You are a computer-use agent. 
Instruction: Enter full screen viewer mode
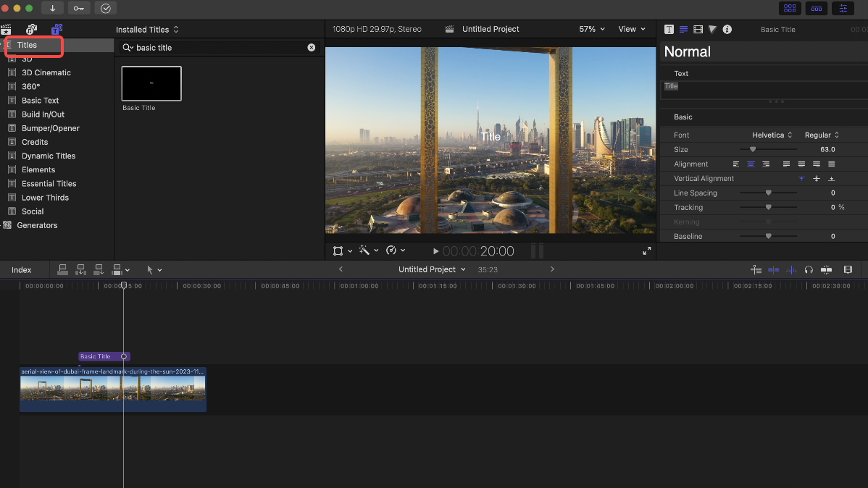pyautogui.click(x=646, y=251)
